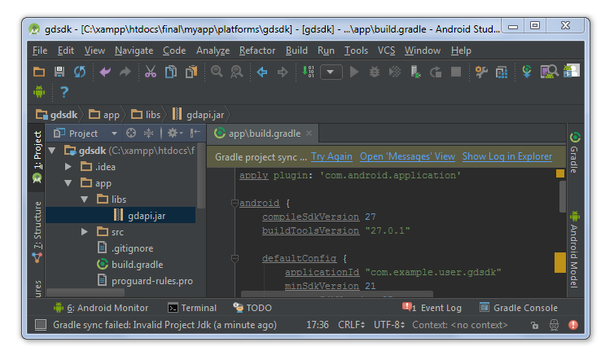
Task: Click the Redo arrow icon
Action: pyautogui.click(x=125, y=72)
